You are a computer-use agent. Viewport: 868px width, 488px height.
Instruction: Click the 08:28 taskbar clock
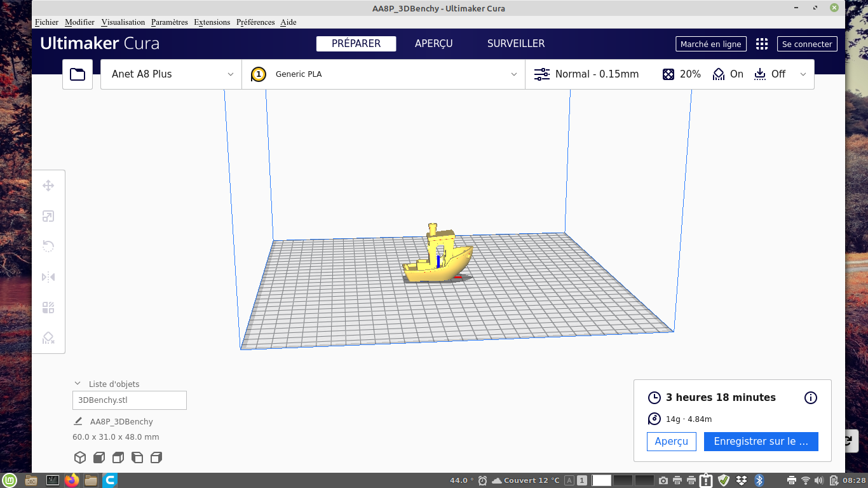[x=854, y=480]
